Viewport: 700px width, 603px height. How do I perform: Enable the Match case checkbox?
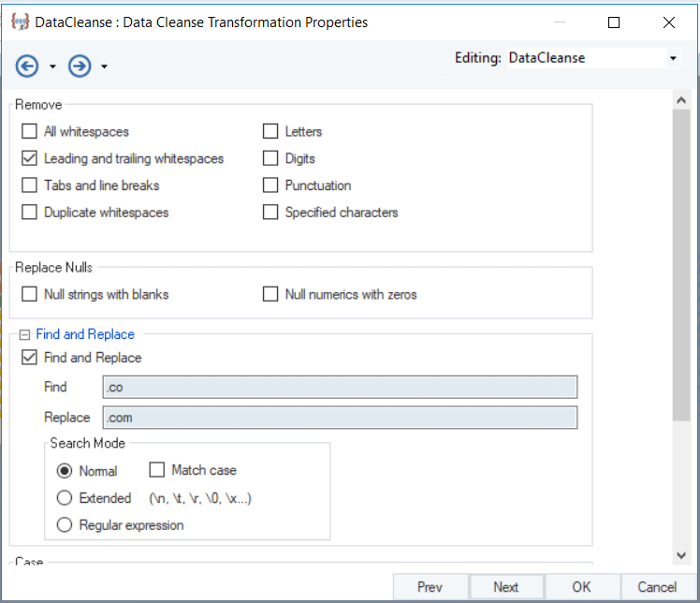point(156,470)
